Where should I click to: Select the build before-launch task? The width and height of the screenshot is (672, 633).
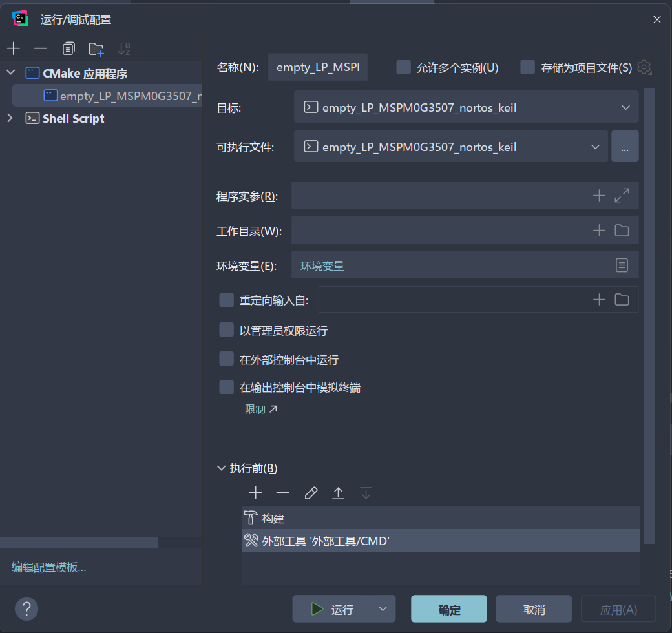pyautogui.click(x=441, y=518)
